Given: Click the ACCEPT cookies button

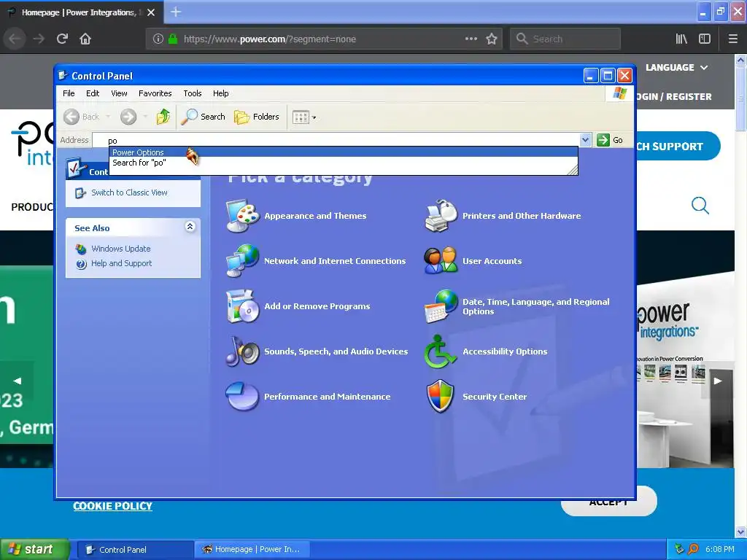Looking at the screenshot, I should pyautogui.click(x=608, y=502).
